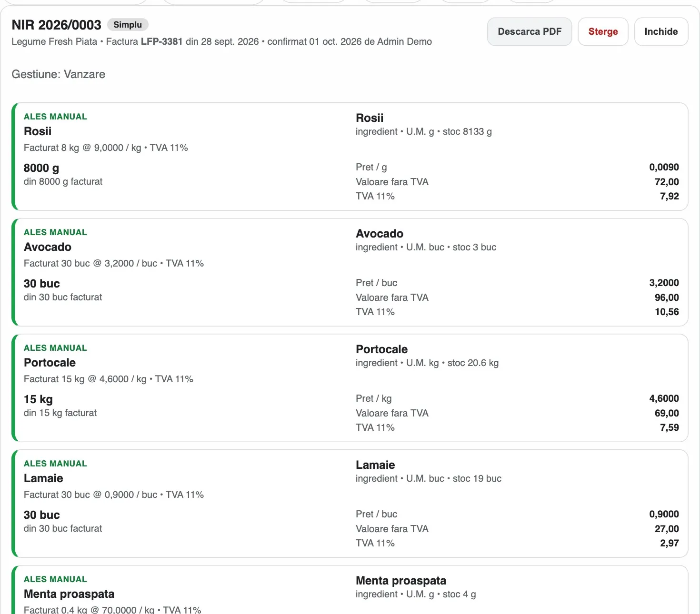Click Lamaie value 27,00
700x614 pixels.
(667, 529)
